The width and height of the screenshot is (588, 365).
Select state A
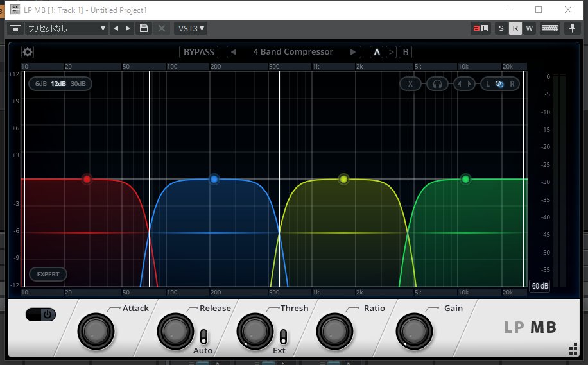tap(377, 52)
